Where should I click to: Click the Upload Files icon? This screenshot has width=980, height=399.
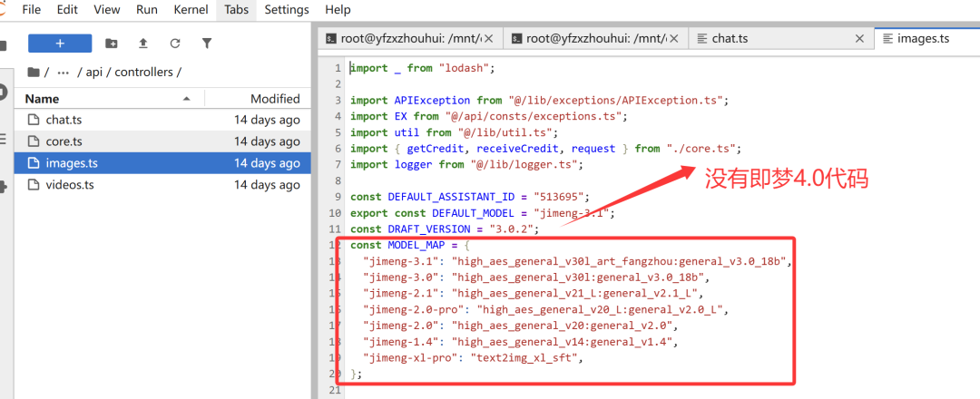tap(143, 44)
